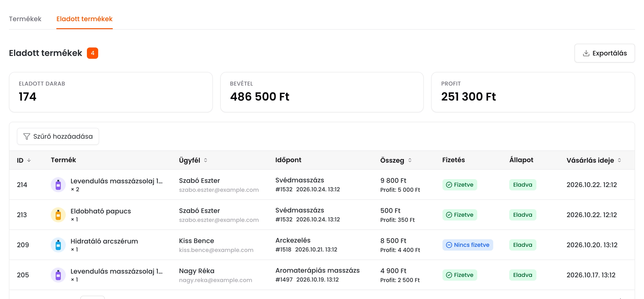The width and height of the screenshot is (644, 299).
Task: Click the download icon in Exportálás
Action: pos(586,53)
